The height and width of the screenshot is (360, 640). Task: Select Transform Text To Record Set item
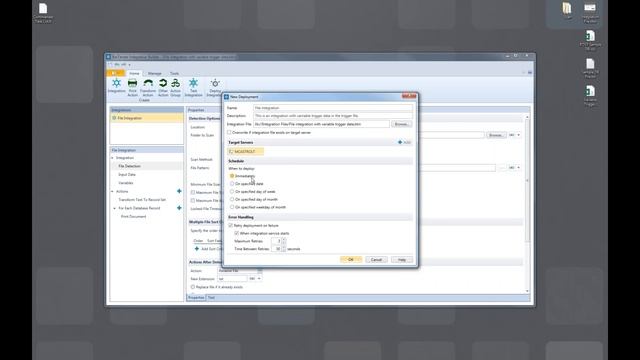pos(142,200)
